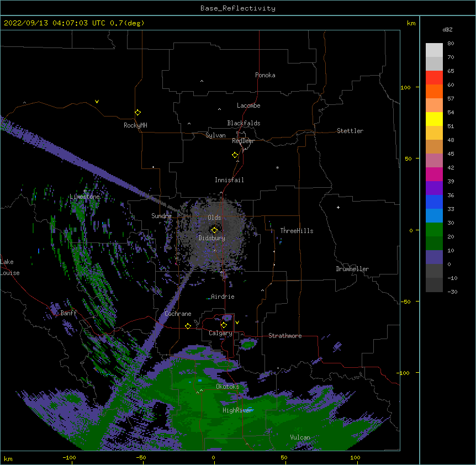Screen dimensions: 476x465
Task: Click the radar site marker between Olds and Didsbury
Action: [x=214, y=230]
